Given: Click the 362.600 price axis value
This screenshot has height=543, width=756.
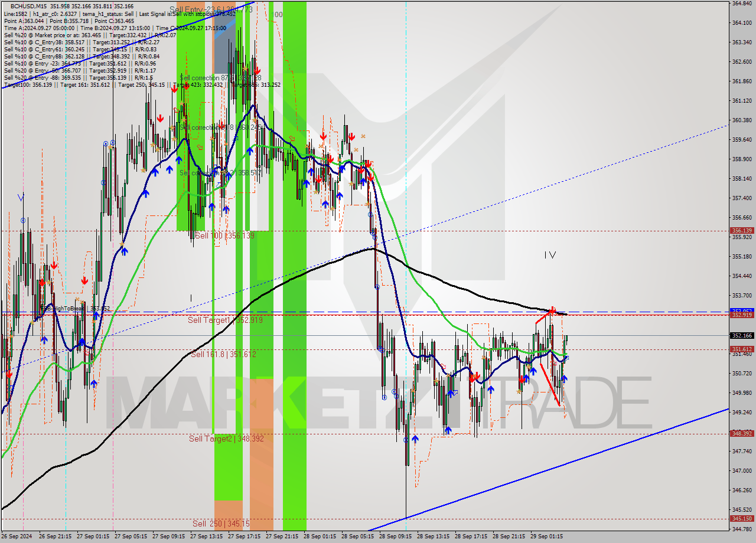Looking at the screenshot, I should (x=742, y=61).
